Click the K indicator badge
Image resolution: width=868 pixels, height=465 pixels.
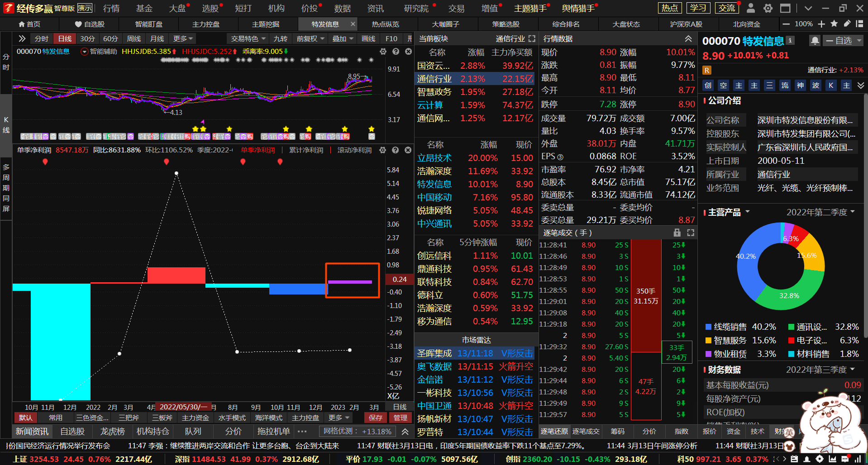tap(831, 85)
